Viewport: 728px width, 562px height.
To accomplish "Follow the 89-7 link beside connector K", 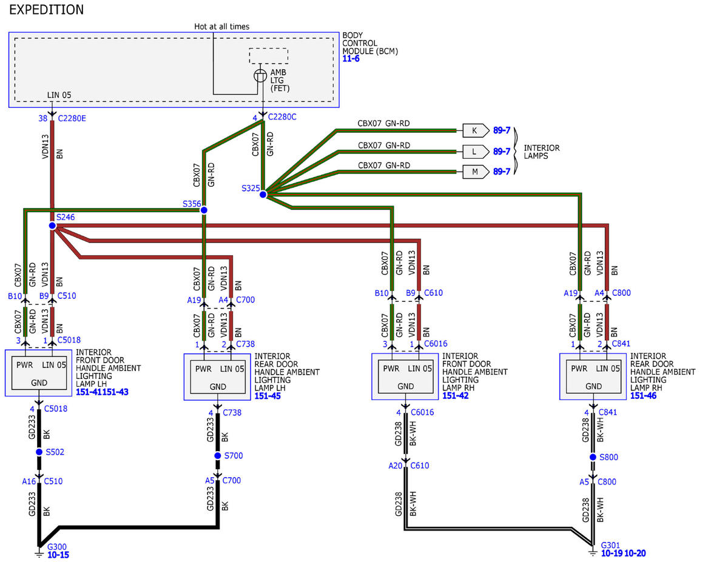I will pyautogui.click(x=502, y=130).
